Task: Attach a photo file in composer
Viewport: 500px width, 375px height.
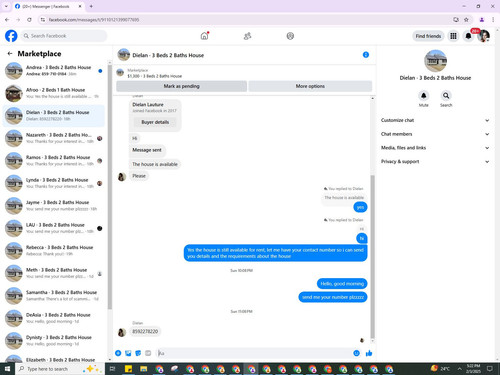Action: (x=128, y=353)
